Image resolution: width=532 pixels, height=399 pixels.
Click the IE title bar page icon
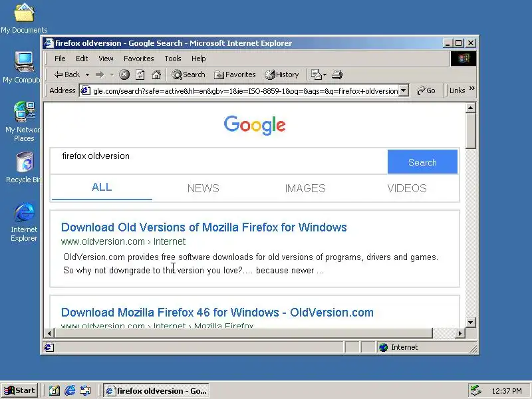[49, 43]
